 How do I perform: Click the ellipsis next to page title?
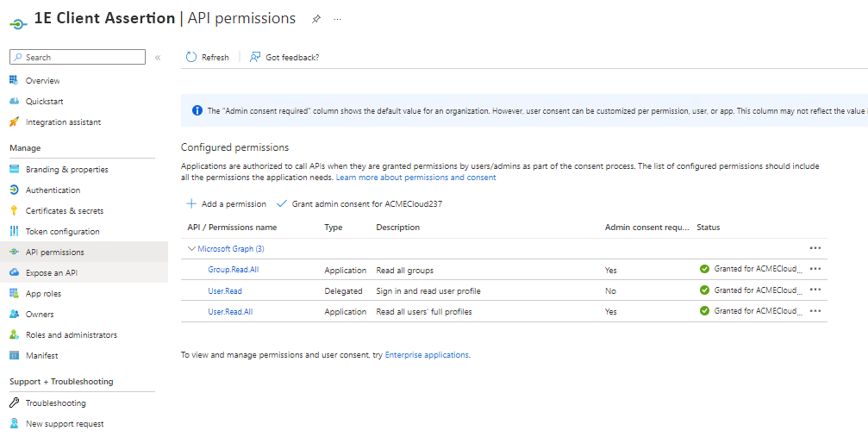(338, 19)
